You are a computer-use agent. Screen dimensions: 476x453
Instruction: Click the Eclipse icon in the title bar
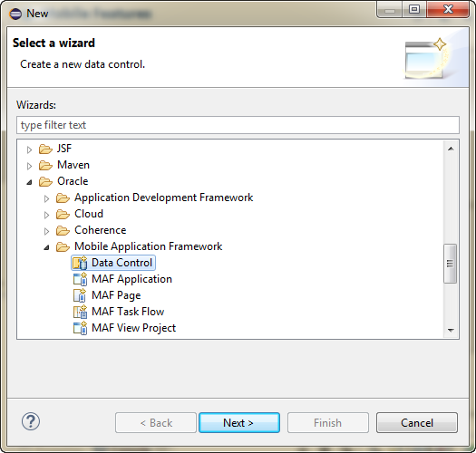click(x=15, y=14)
